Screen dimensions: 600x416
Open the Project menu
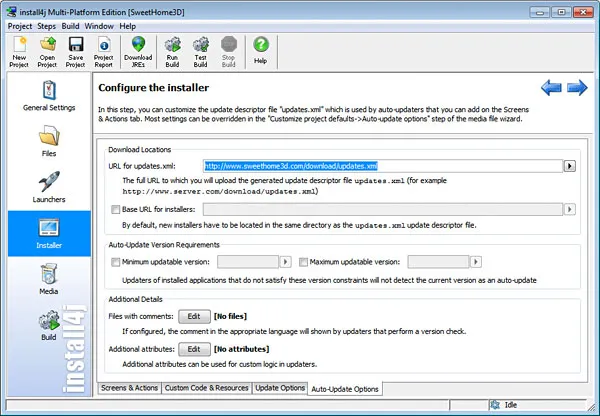pyautogui.click(x=20, y=26)
